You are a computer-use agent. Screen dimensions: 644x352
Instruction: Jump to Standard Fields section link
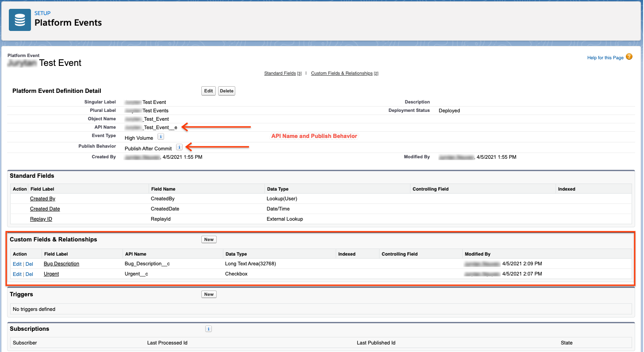pyautogui.click(x=280, y=73)
